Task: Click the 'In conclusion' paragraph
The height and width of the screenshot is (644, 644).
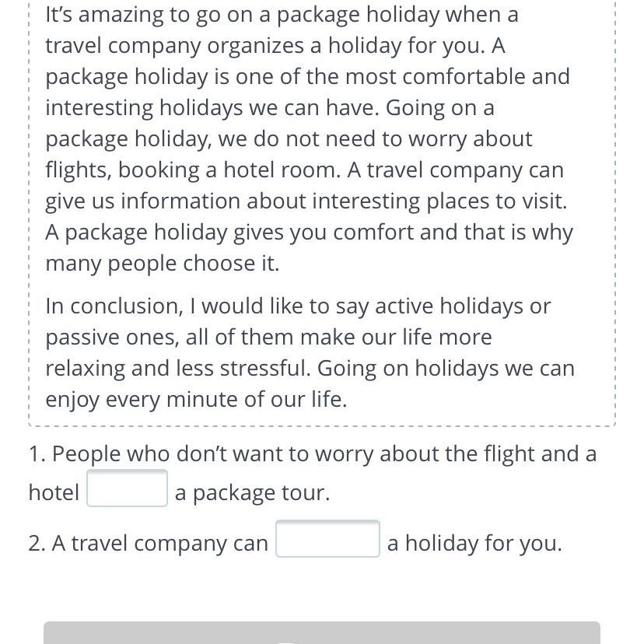Action: tap(310, 352)
